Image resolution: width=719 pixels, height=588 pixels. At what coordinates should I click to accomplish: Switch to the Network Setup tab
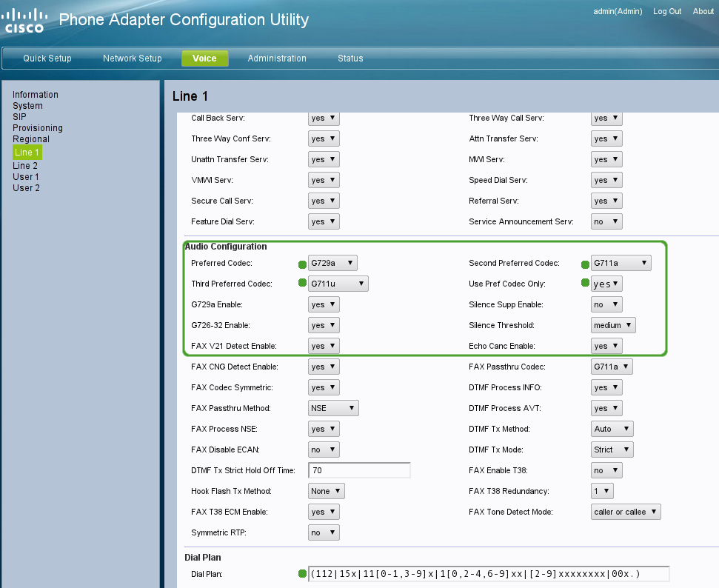[132, 59]
